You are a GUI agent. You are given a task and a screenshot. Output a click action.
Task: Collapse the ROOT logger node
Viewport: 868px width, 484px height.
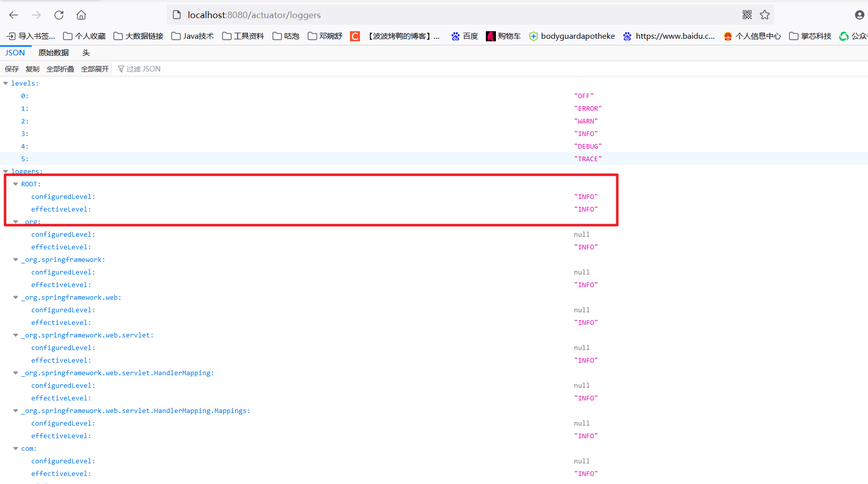[15, 184]
